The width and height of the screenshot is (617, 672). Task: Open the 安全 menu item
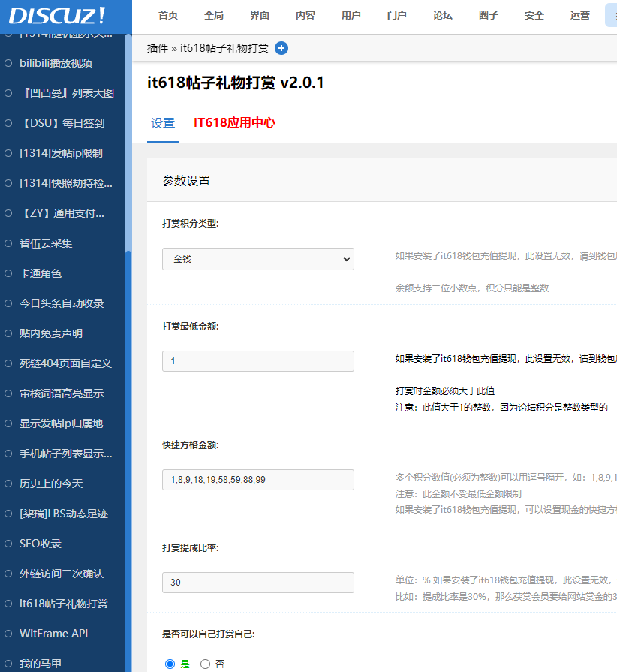[x=534, y=14]
